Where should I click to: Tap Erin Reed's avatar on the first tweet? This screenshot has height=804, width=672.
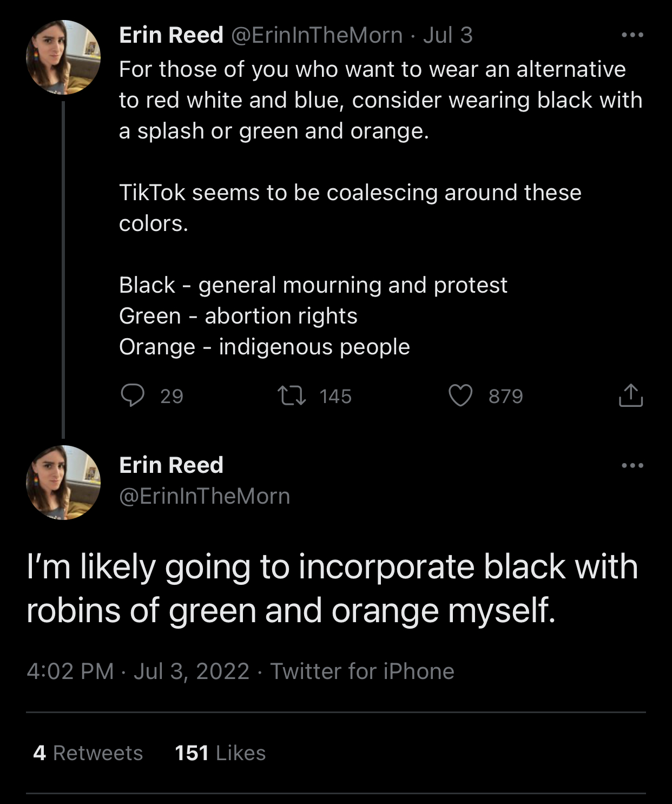click(63, 57)
